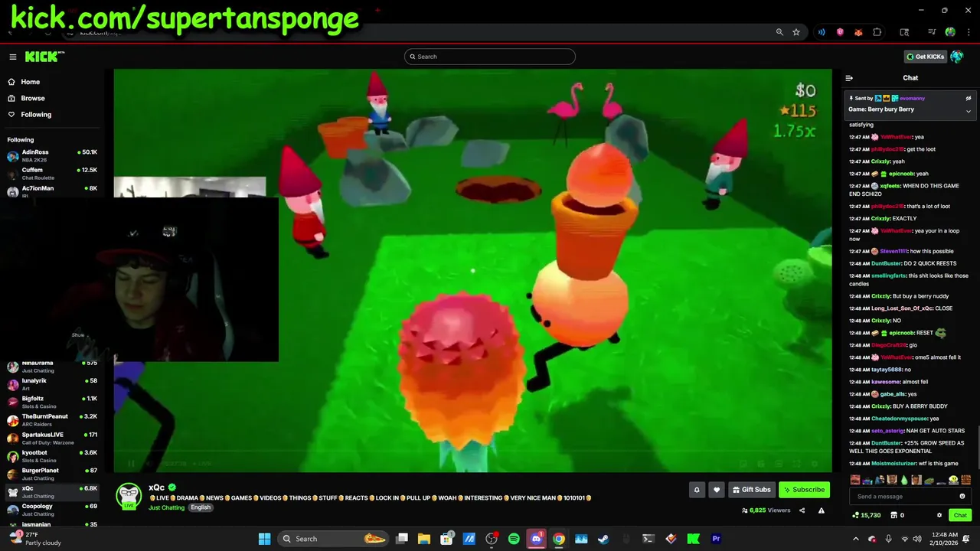Click the weather widget showing 27°F
The height and width of the screenshot is (551, 980).
pos(35,539)
